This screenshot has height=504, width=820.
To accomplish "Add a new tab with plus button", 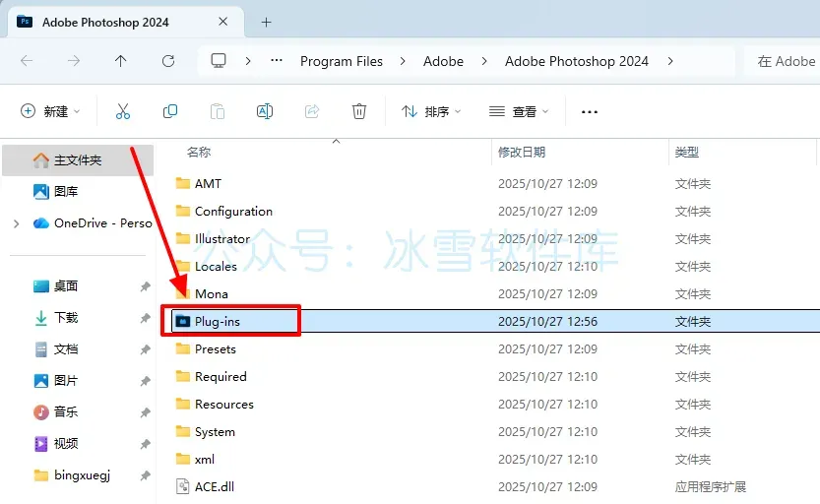I will (266, 22).
